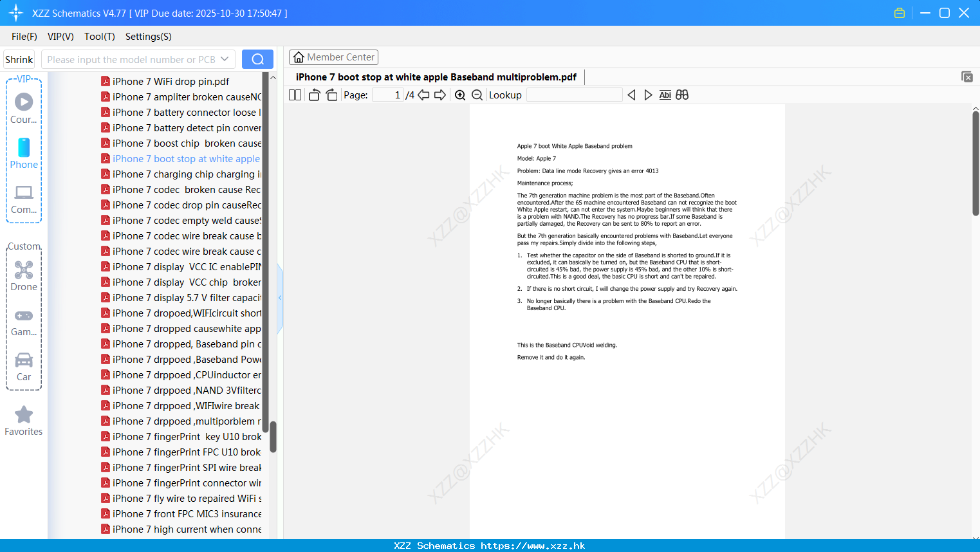Open the VIP(V) menu
This screenshot has width=980, height=552.
[60, 37]
